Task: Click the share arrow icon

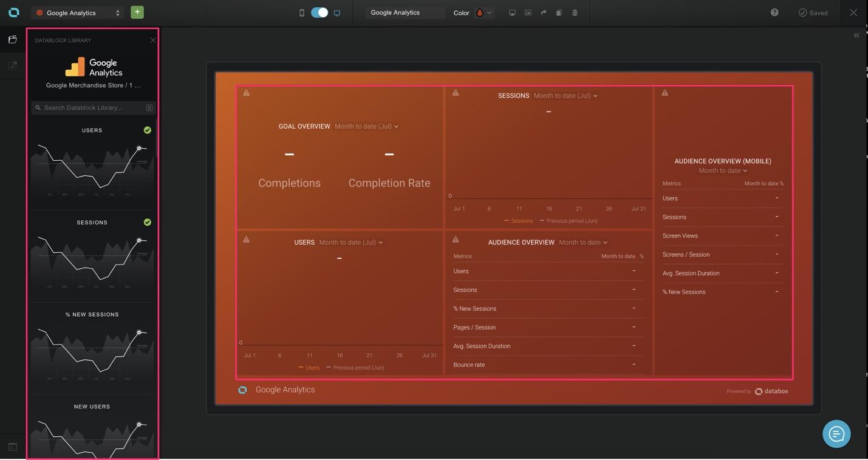Action: pos(544,13)
